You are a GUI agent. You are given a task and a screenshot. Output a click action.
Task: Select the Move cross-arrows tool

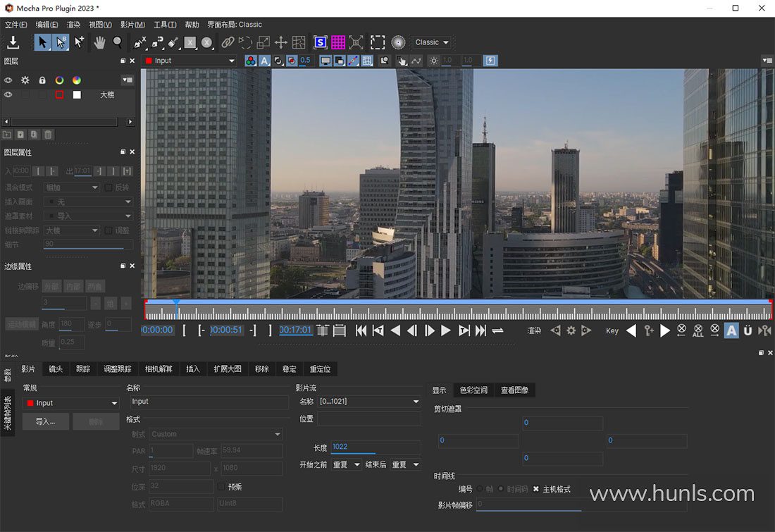coord(280,42)
